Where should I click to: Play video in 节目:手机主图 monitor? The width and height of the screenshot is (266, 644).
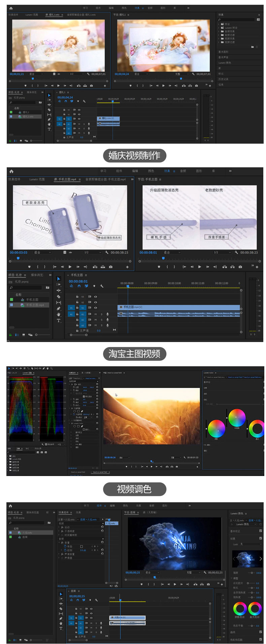(x=200, y=267)
